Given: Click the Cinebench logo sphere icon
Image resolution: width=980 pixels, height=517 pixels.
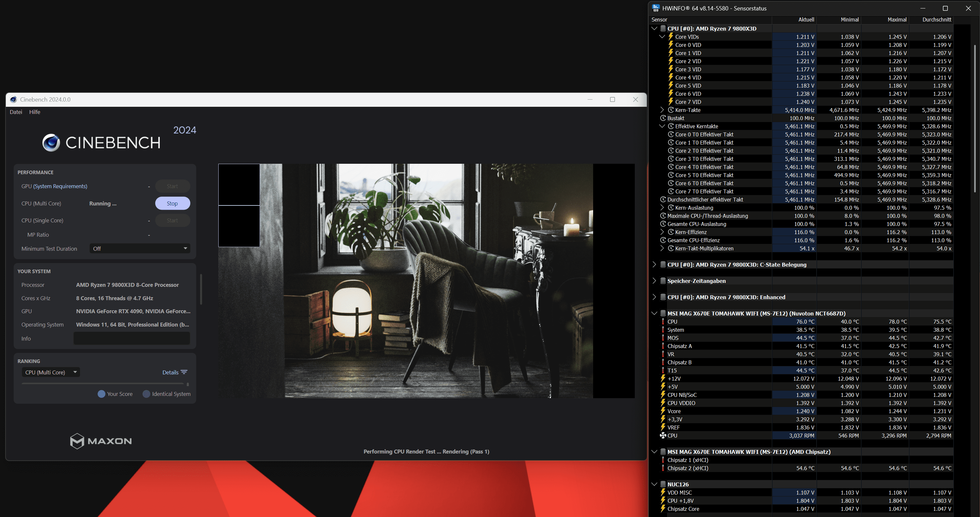Looking at the screenshot, I should pos(51,143).
